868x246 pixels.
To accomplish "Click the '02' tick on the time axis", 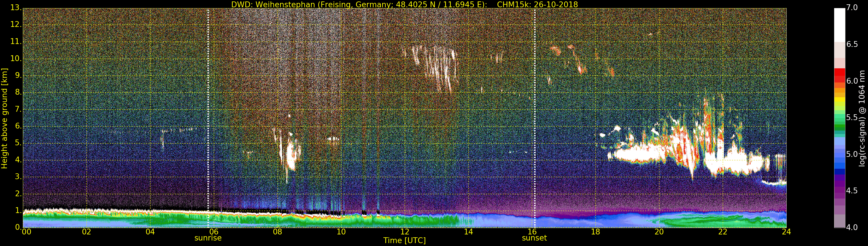I will click(x=87, y=232).
